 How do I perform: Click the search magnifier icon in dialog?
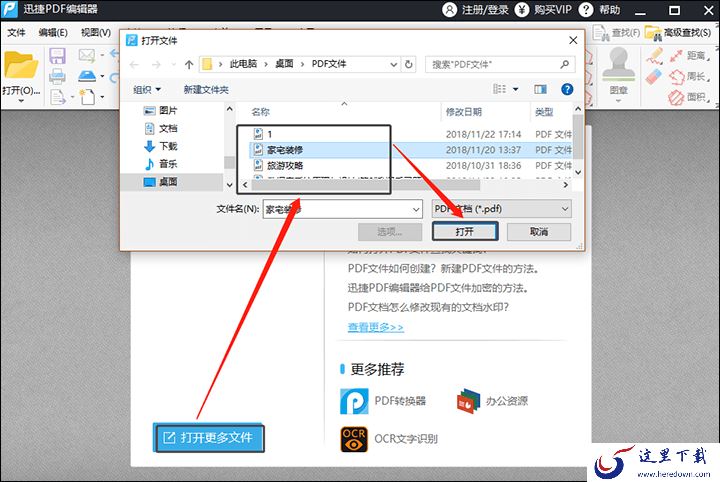pos(565,64)
